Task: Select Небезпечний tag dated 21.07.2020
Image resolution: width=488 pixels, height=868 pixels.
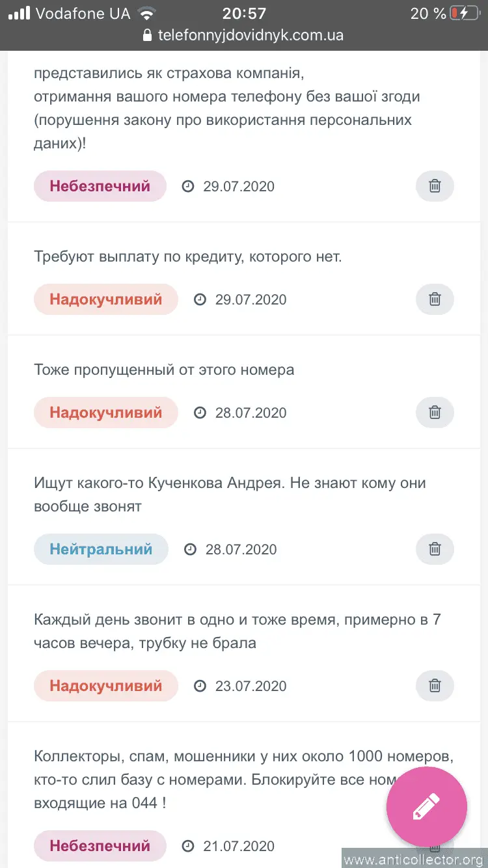Action: click(100, 846)
